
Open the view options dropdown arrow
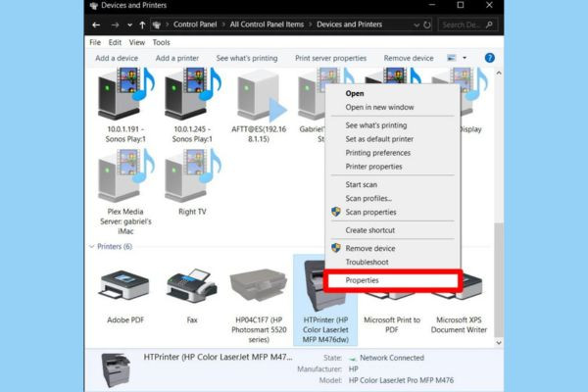pyautogui.click(x=465, y=58)
